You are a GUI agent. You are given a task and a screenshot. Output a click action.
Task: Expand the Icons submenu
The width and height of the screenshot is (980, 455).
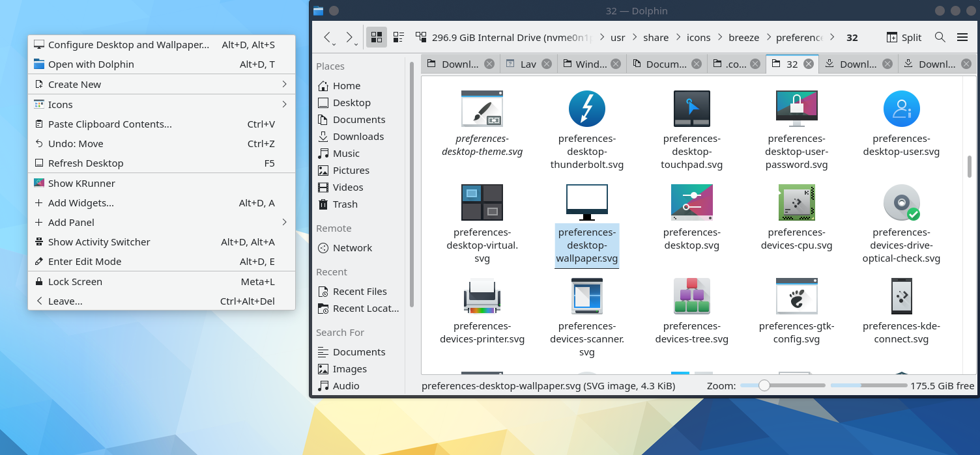coord(162,105)
